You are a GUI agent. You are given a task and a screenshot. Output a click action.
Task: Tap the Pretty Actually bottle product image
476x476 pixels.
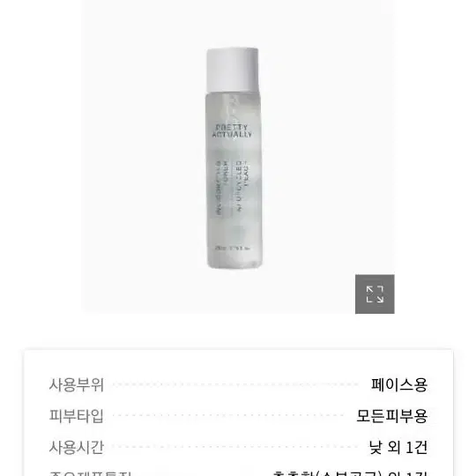click(233, 158)
